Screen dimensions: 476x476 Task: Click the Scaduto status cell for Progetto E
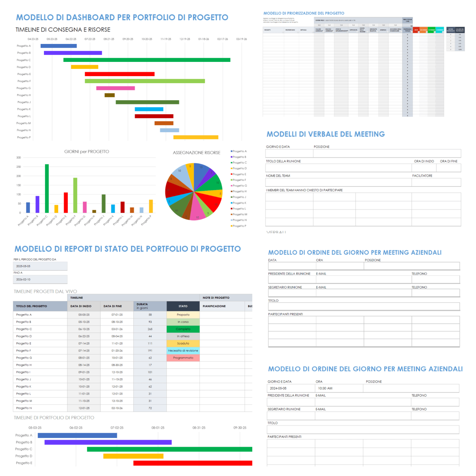click(183, 343)
